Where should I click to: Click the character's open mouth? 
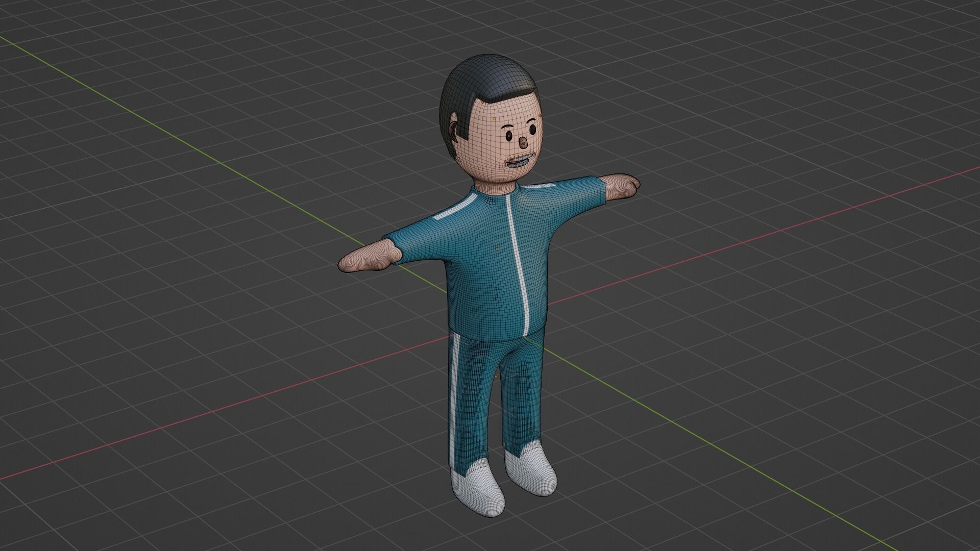click(520, 163)
